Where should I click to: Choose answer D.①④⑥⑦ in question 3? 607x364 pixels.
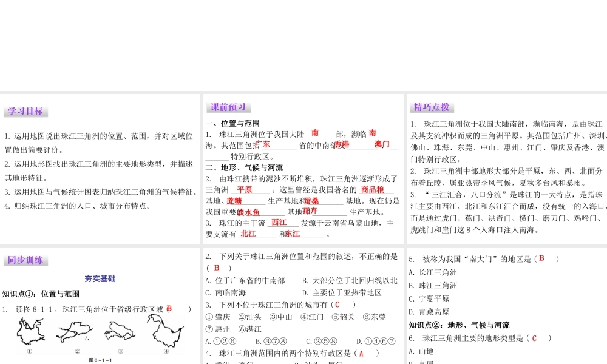376,341
